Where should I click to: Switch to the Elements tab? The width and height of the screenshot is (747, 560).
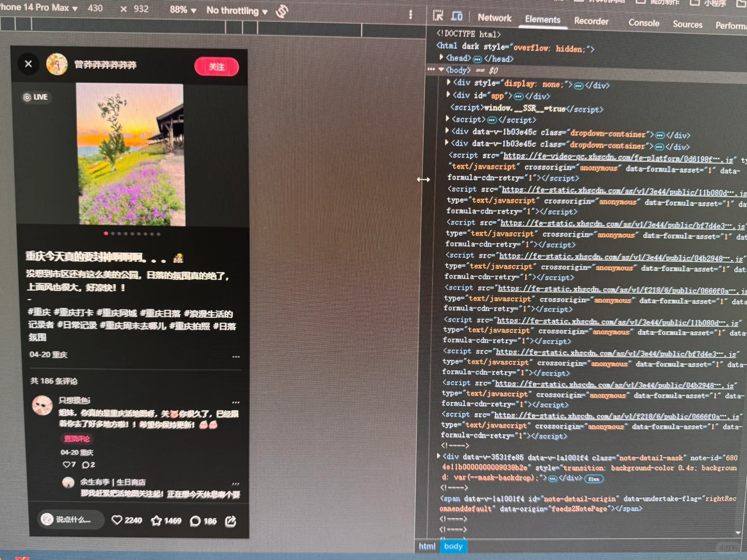[543, 19]
